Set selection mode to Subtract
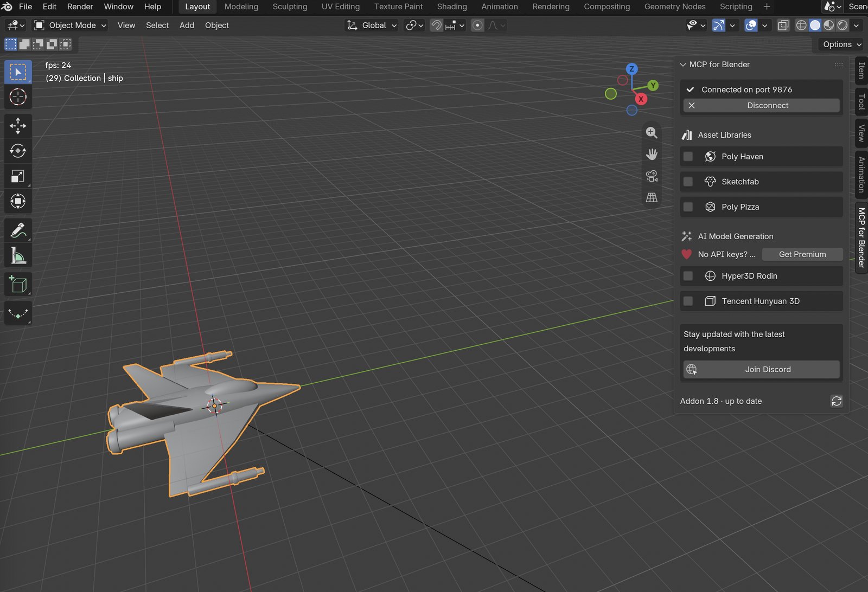Viewport: 868px width, 592px height. point(38,44)
